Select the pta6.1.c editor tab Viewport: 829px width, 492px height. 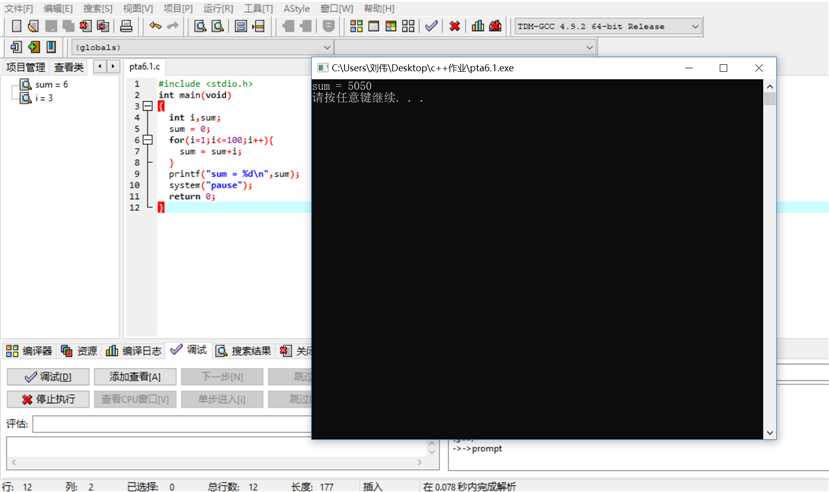click(x=144, y=67)
